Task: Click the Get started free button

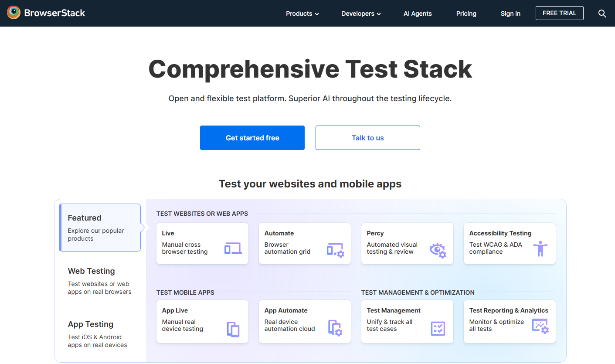Action: tap(252, 138)
